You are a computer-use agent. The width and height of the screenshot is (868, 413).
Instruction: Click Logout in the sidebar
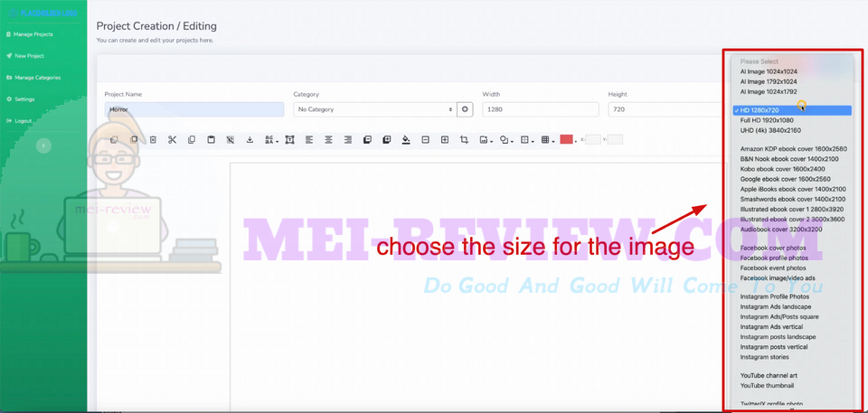[x=22, y=121]
